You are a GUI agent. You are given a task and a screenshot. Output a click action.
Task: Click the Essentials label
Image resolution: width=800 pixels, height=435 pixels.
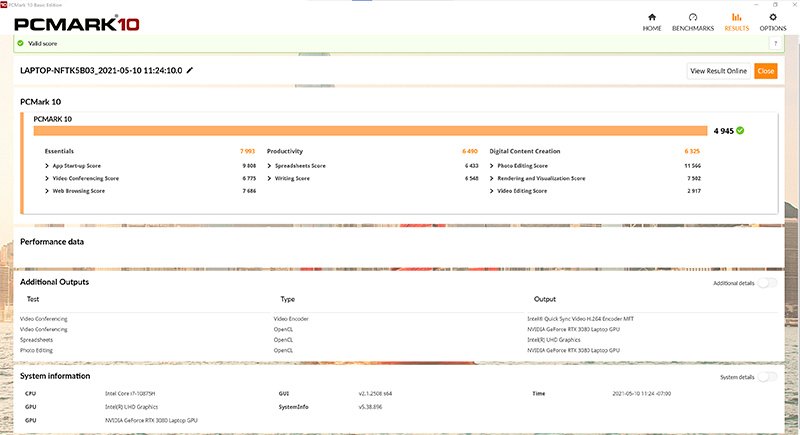click(59, 151)
